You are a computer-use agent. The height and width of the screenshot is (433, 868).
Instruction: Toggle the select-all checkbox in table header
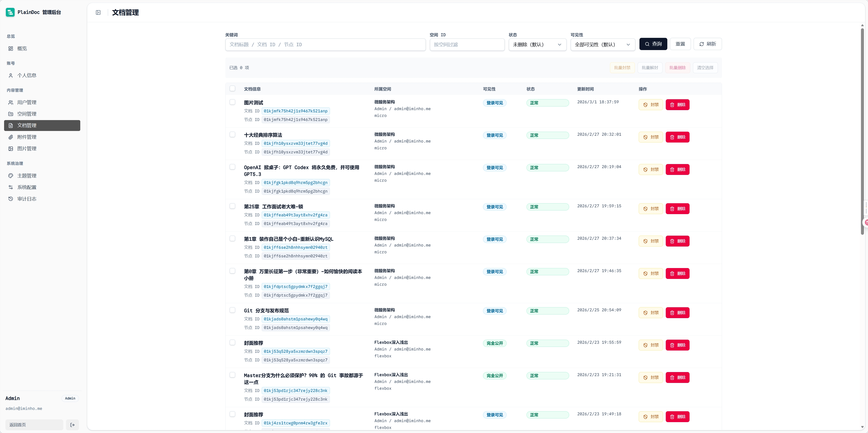[x=232, y=89]
